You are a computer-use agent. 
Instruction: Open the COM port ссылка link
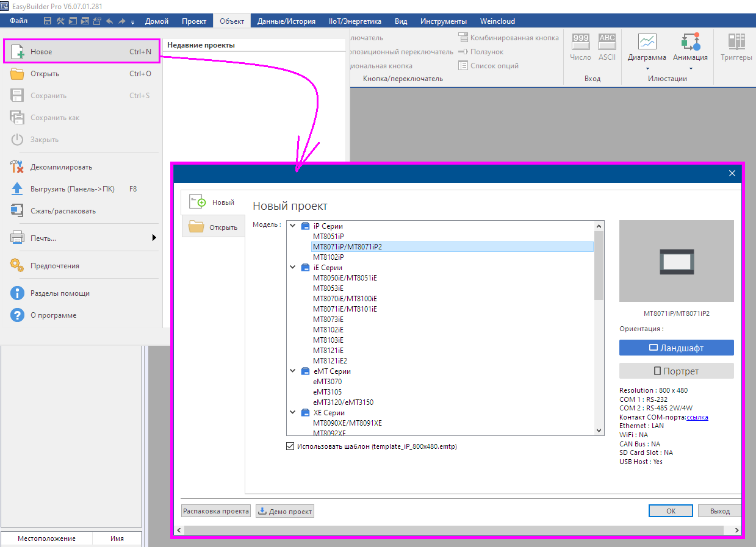click(x=697, y=417)
